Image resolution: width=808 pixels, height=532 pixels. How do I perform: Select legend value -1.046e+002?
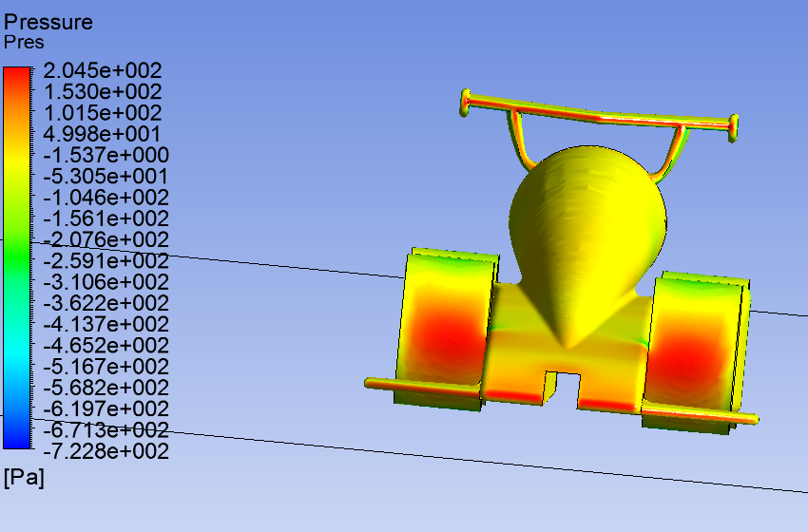pyautogui.click(x=106, y=198)
